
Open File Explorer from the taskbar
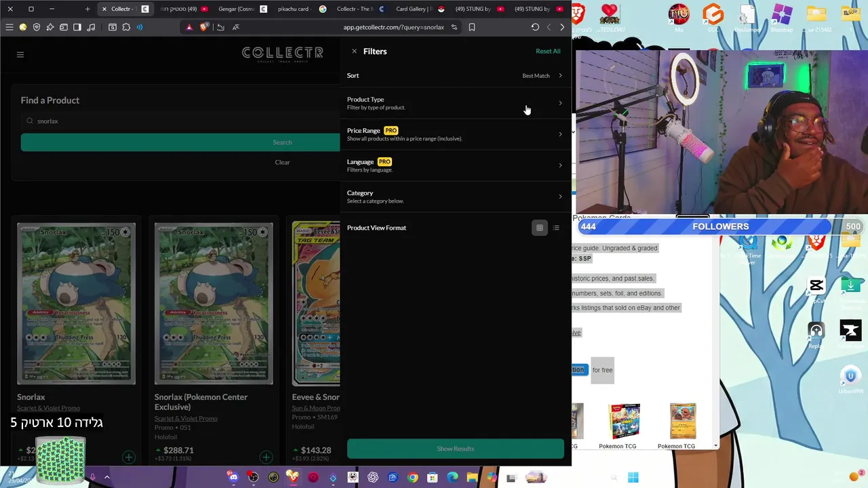(x=472, y=477)
